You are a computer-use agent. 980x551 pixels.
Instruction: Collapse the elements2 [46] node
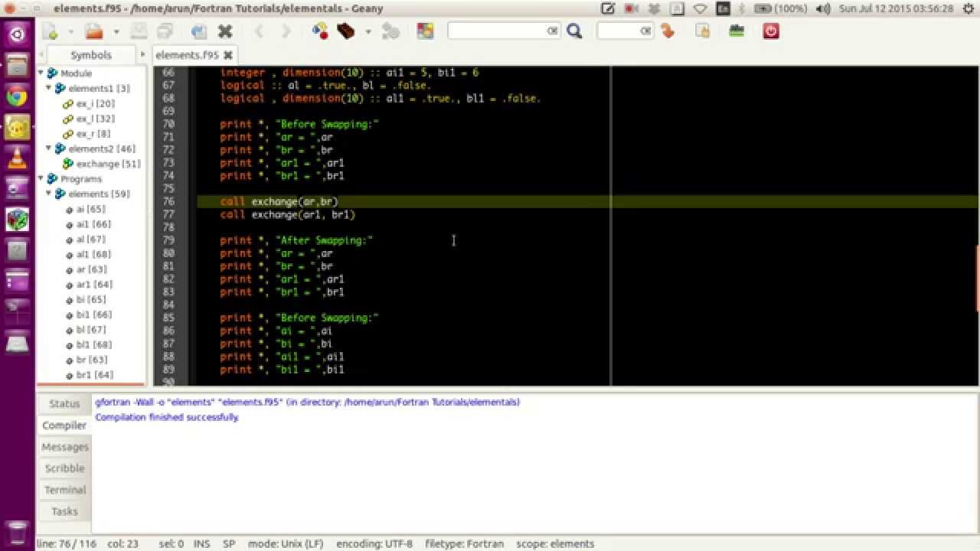49,148
